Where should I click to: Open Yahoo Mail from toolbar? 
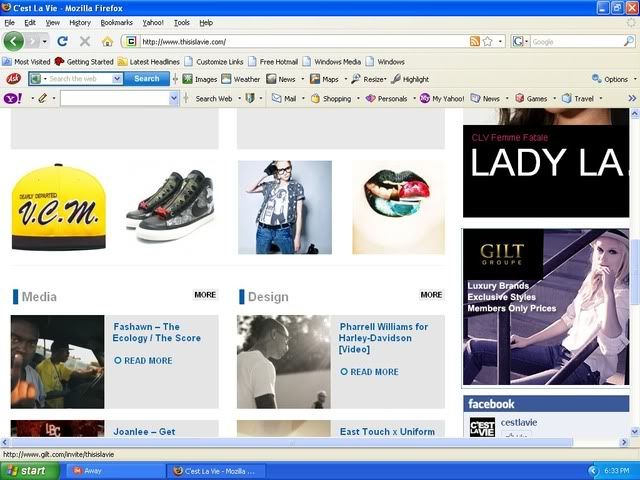(x=284, y=98)
